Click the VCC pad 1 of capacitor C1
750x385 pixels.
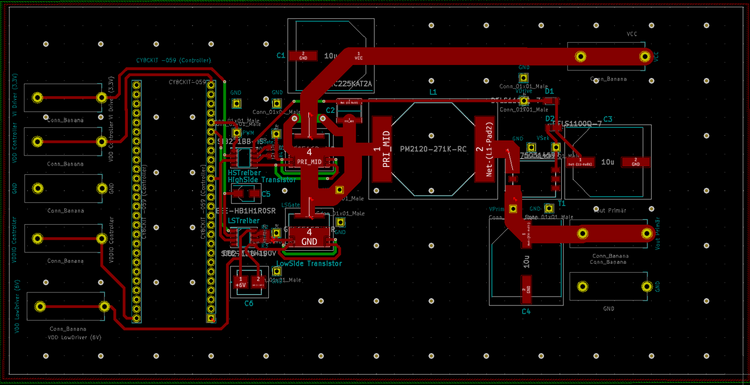tap(359, 56)
